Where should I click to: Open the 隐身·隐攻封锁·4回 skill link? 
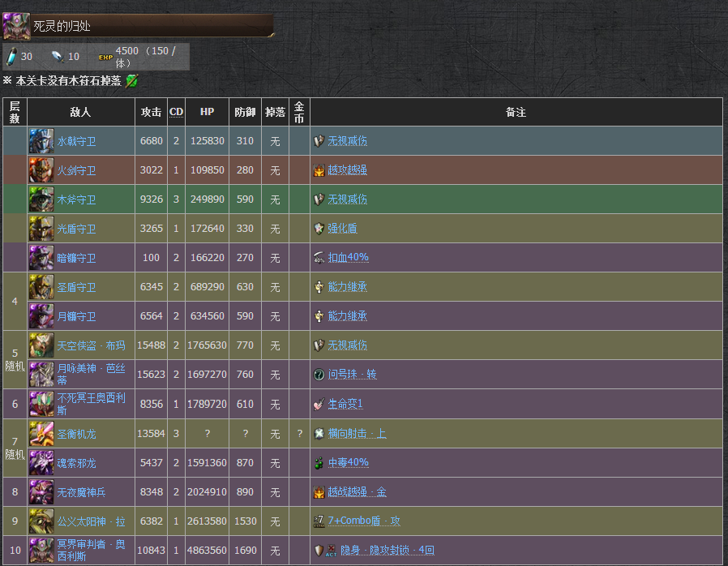click(386, 550)
